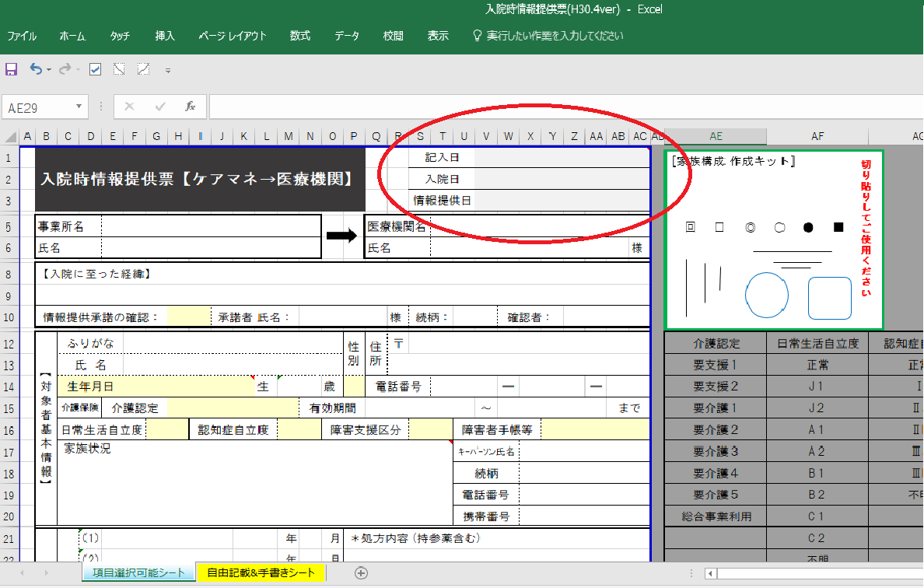The width and height of the screenshot is (924, 588).
Task: Switch to 自由記載&手書きシート sheet tab
Action: pos(261,573)
